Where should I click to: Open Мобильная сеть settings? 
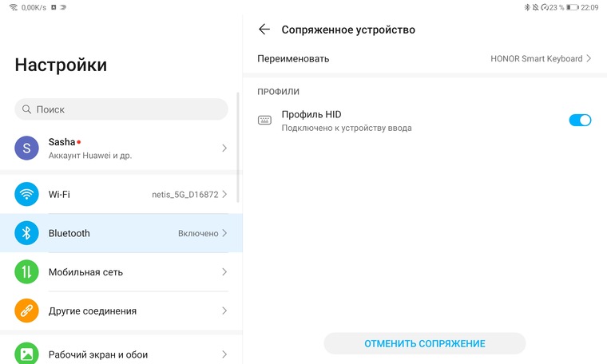tap(120, 272)
